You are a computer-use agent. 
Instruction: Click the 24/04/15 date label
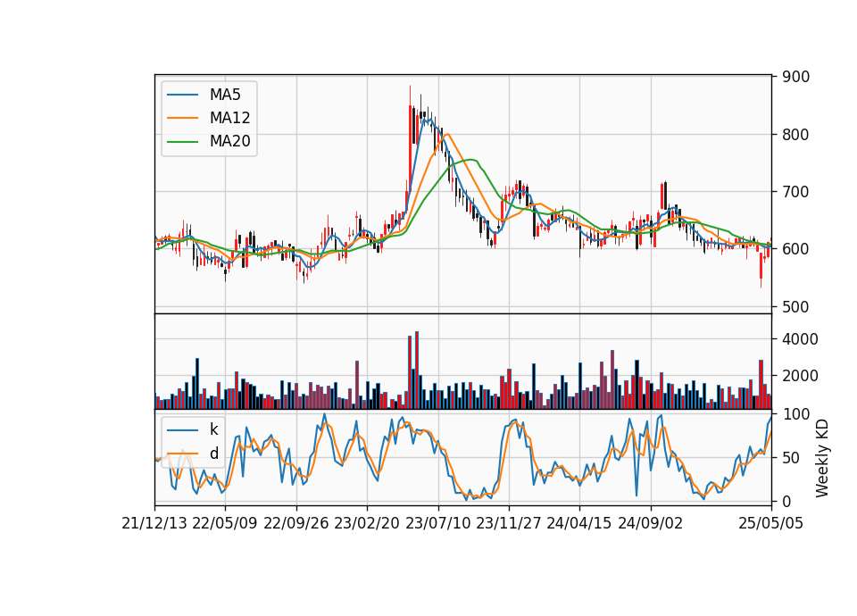click(579, 523)
